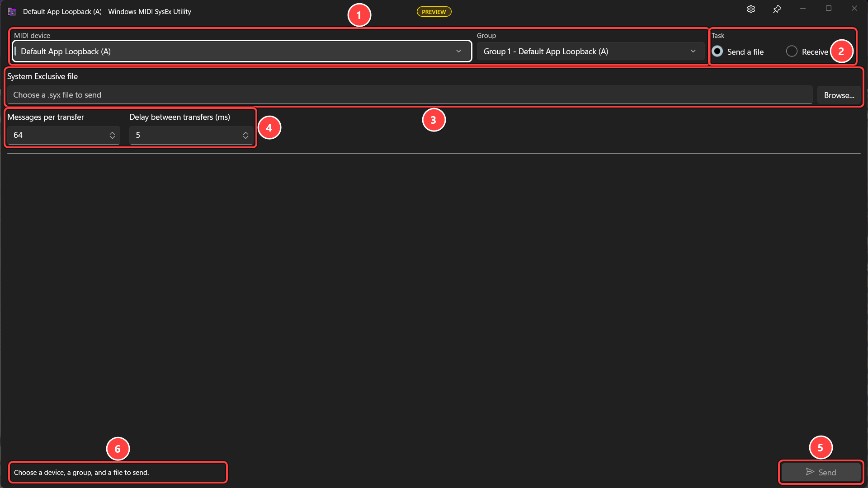This screenshot has height=488, width=868.
Task: Click the Send button
Action: (x=821, y=472)
